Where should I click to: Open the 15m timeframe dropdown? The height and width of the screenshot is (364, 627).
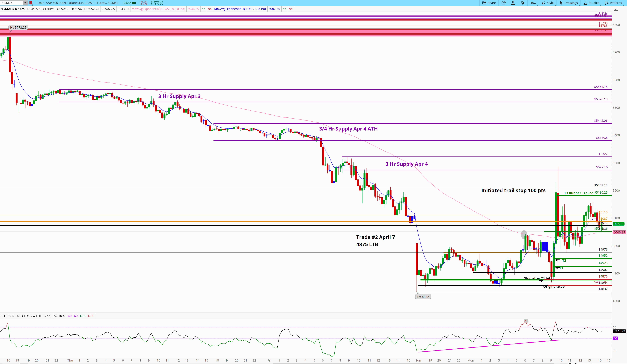(533, 3)
